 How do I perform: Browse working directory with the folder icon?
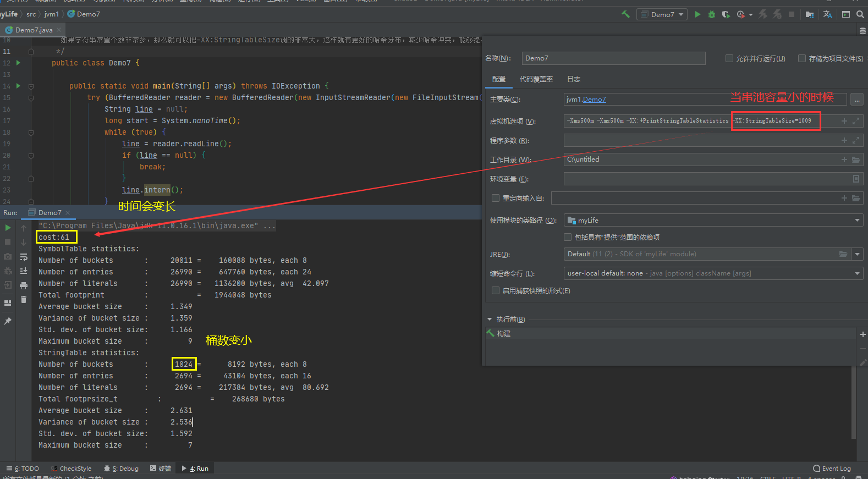tap(856, 159)
